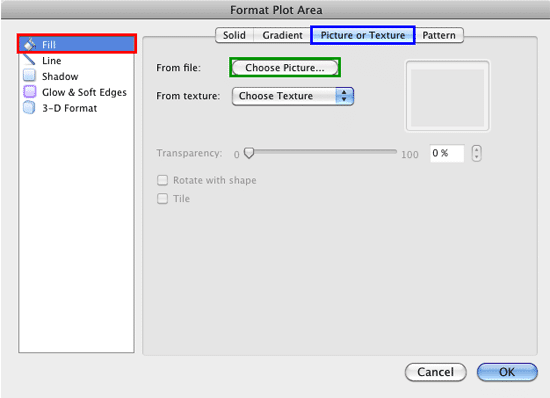550x398 pixels.
Task: Confirm with the OK button
Action: point(507,372)
